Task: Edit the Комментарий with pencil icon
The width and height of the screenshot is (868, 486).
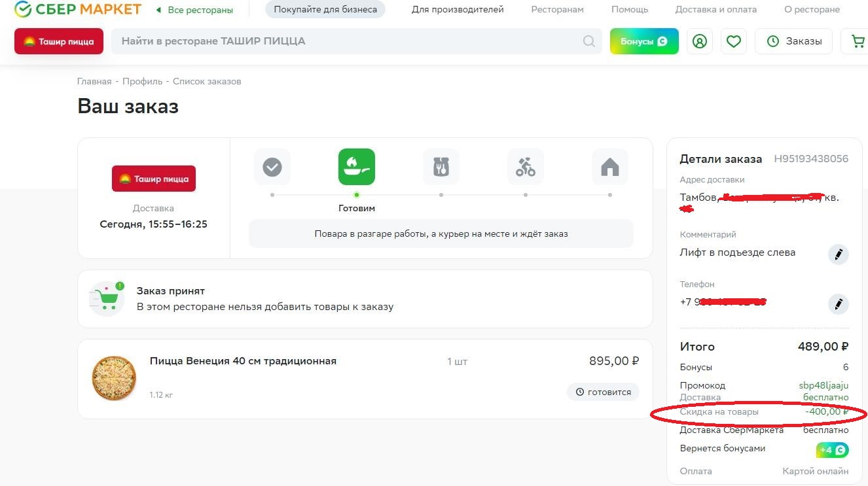Action: pos(839,254)
